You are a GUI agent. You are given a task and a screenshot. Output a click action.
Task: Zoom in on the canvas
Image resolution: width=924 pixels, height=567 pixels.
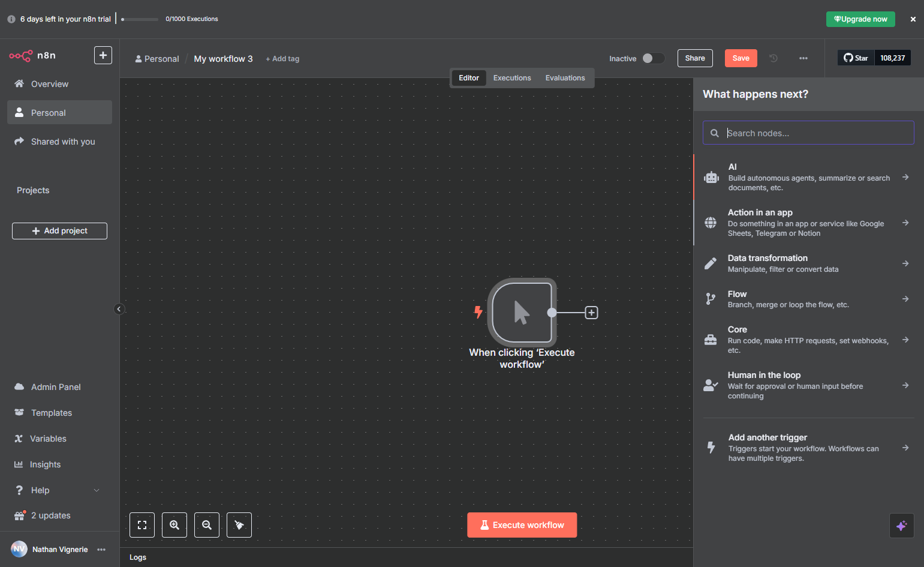coord(174,525)
